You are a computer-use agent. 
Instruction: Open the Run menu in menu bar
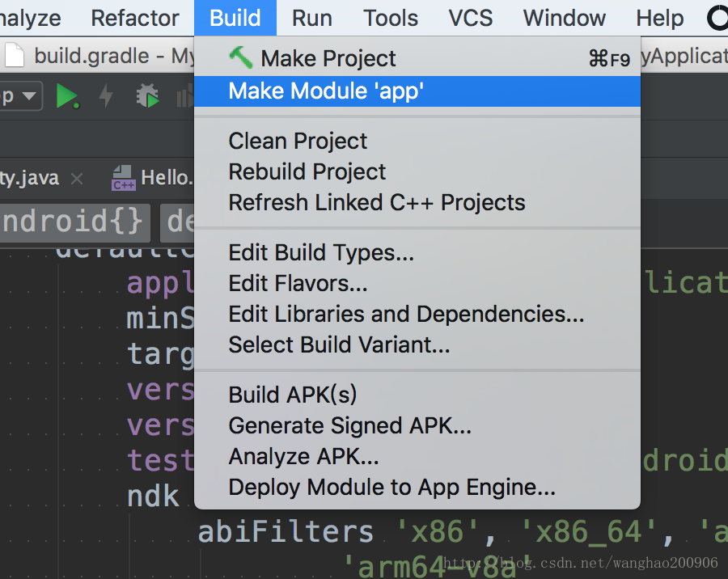pyautogui.click(x=311, y=18)
